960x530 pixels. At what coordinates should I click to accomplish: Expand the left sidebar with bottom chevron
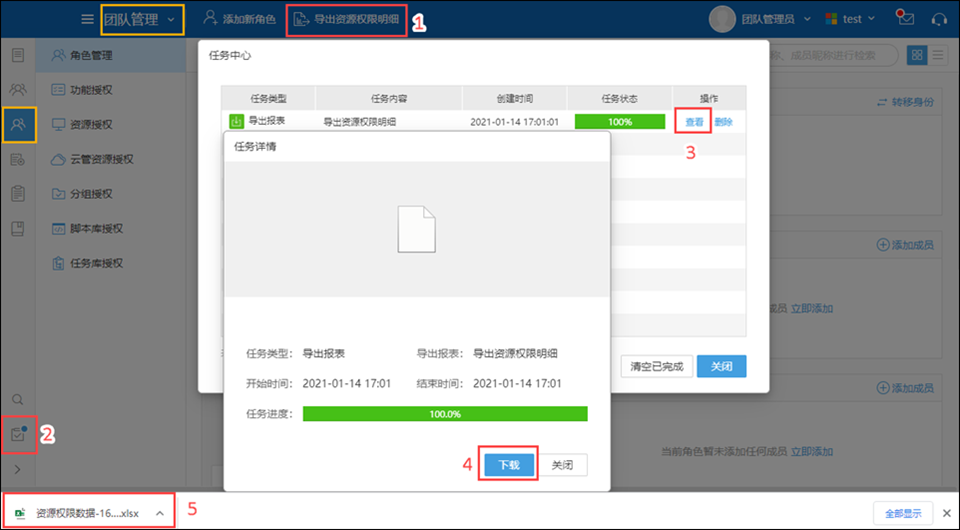18,469
